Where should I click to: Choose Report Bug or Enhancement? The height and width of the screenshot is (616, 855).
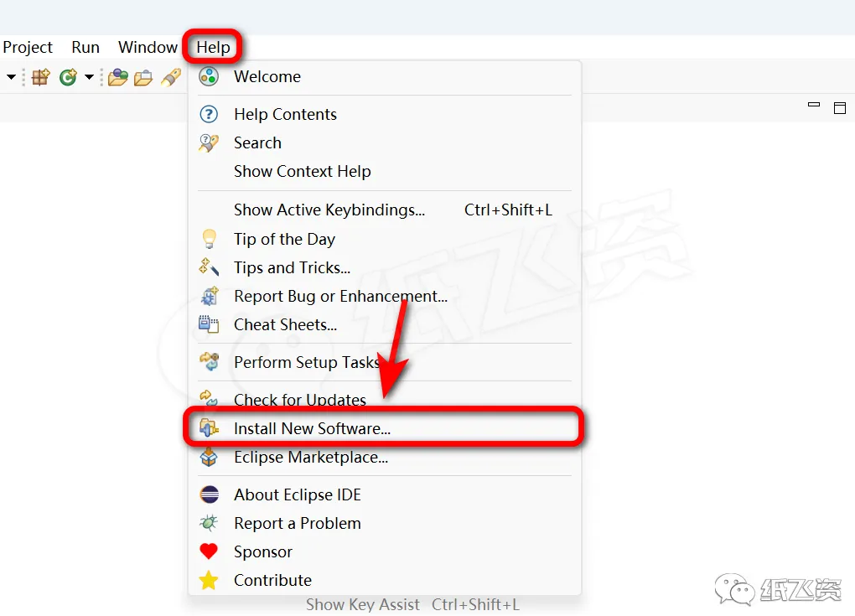pos(385,296)
